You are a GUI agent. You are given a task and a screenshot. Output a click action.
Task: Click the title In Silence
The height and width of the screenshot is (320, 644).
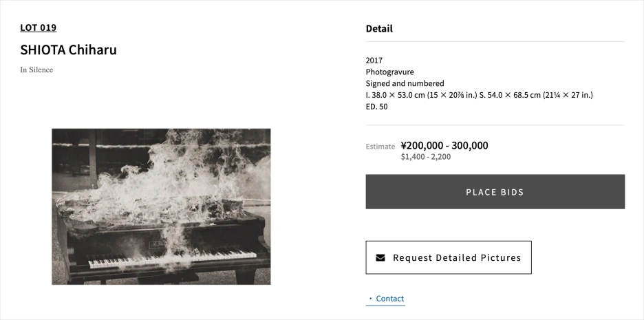[x=36, y=70]
